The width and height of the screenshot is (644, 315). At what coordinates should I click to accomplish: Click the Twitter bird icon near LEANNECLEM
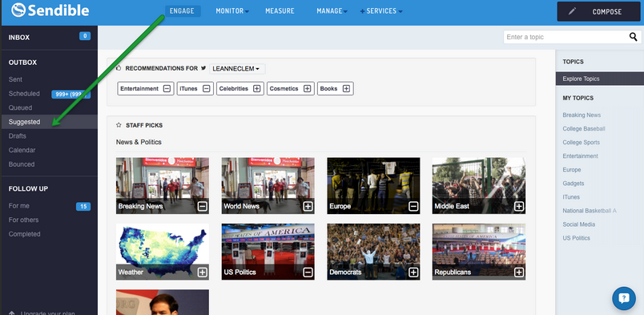tap(203, 68)
